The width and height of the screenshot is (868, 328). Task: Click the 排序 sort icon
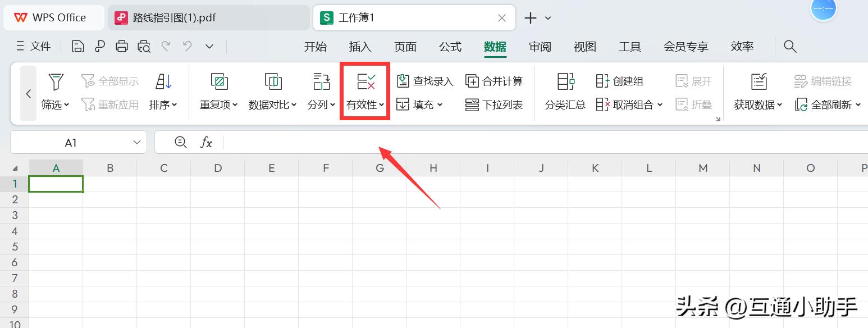pyautogui.click(x=163, y=81)
